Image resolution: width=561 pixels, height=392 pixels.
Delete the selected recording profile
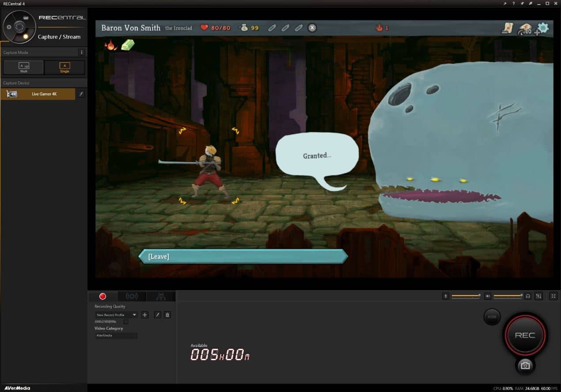point(167,315)
